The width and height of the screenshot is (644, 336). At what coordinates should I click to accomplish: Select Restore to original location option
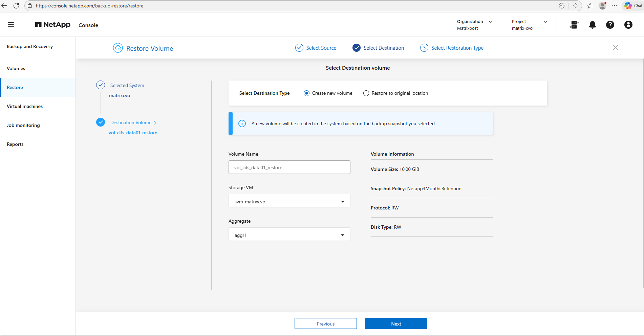[x=366, y=93]
